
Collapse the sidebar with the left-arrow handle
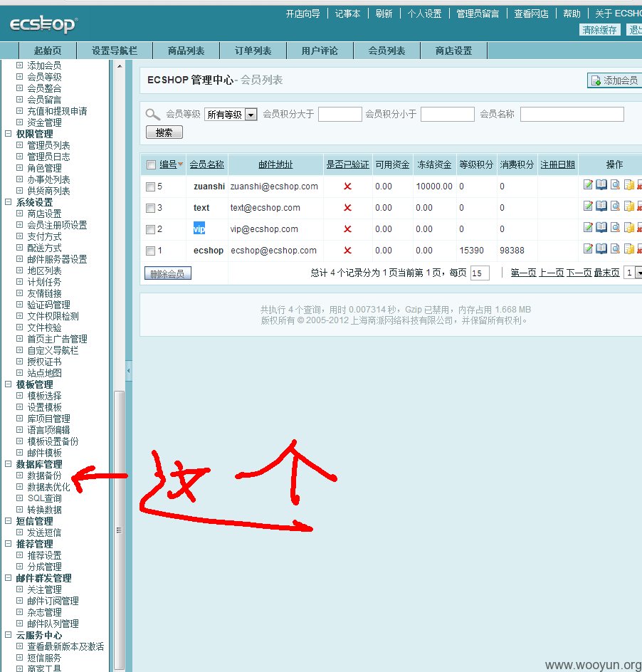129,371
